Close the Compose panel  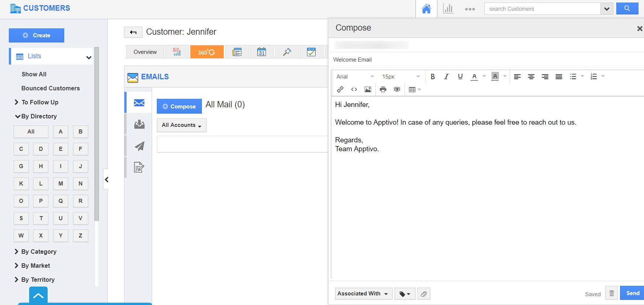pos(640,28)
